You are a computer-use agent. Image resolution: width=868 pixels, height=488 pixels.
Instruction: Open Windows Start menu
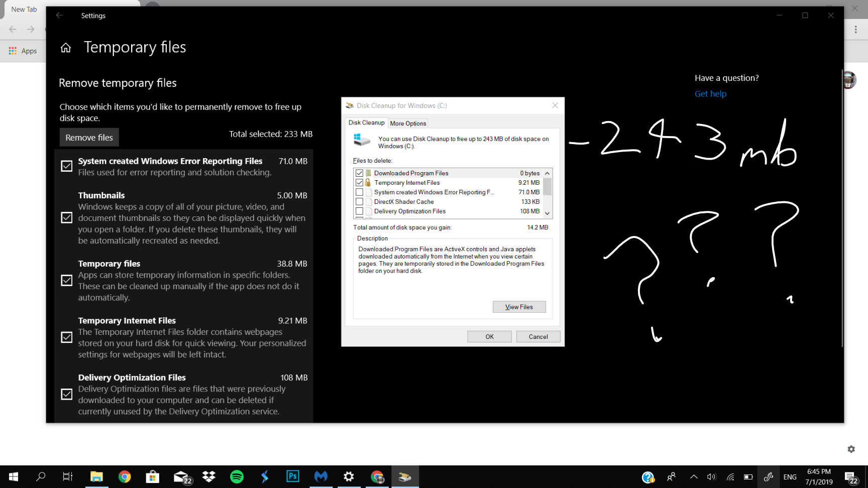(x=14, y=477)
